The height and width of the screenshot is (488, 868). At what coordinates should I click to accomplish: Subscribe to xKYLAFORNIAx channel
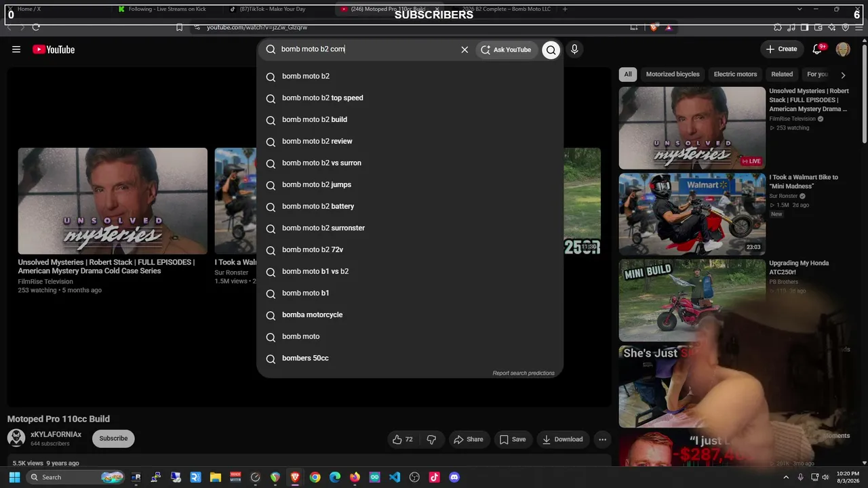point(113,439)
